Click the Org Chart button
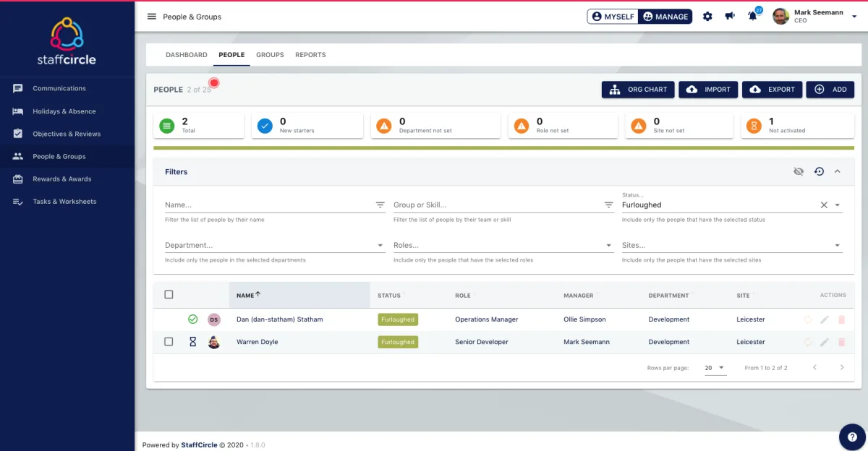The height and width of the screenshot is (451, 868). click(638, 90)
